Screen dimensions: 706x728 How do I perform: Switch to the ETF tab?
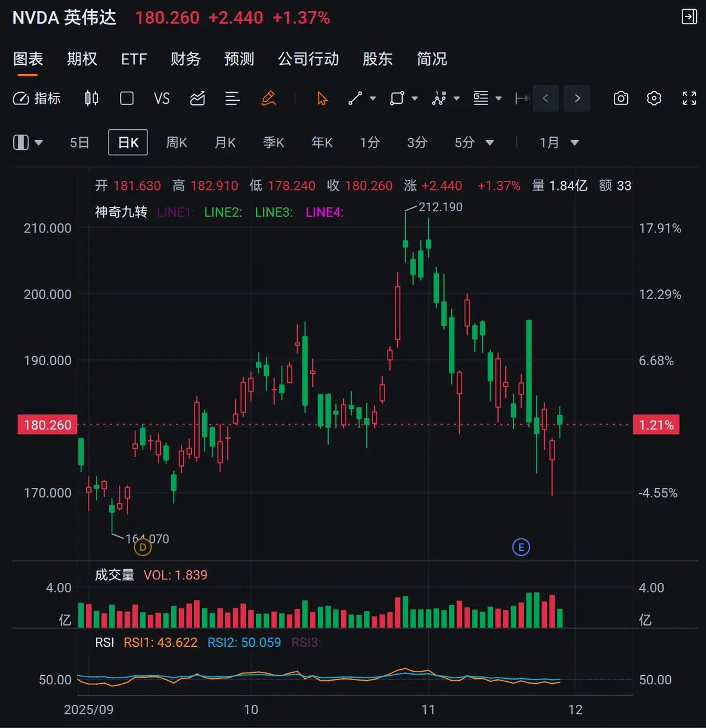(134, 59)
